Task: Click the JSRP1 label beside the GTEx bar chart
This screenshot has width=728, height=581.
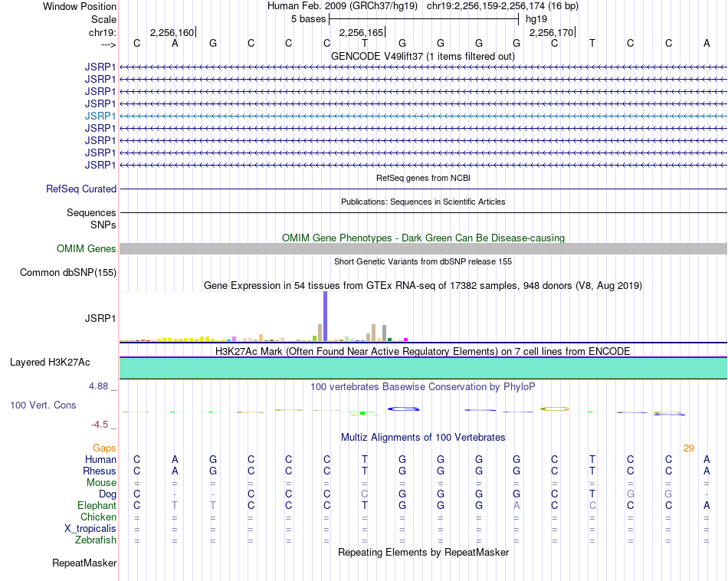Action: click(x=100, y=318)
